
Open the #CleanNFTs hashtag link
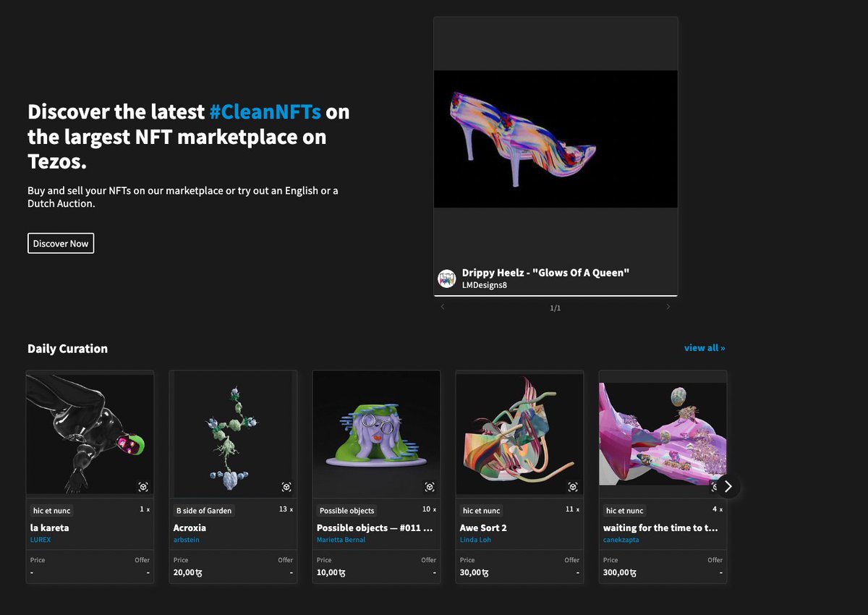[265, 112]
